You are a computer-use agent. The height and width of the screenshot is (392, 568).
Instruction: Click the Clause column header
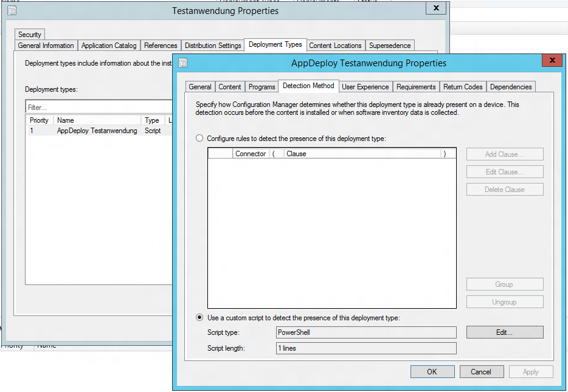362,154
